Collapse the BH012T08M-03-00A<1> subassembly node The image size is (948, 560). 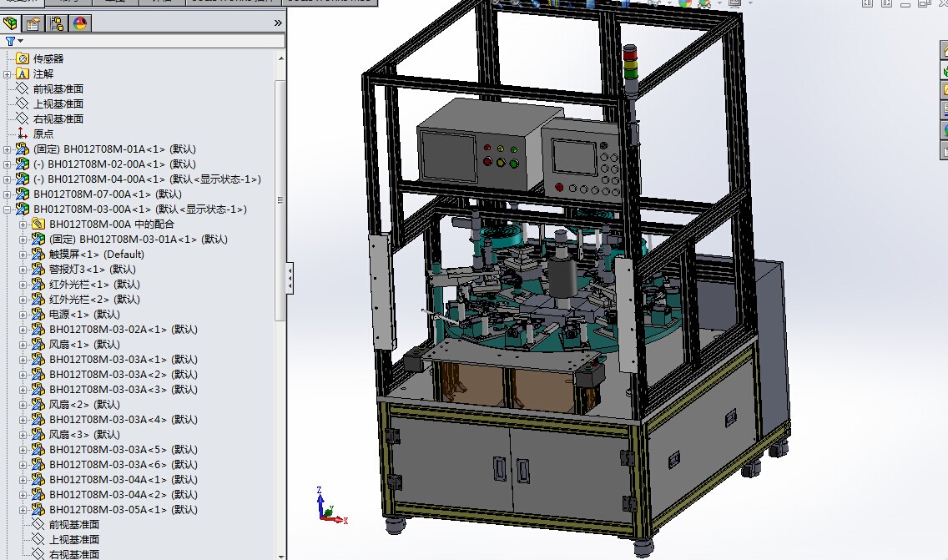[x=8, y=209]
